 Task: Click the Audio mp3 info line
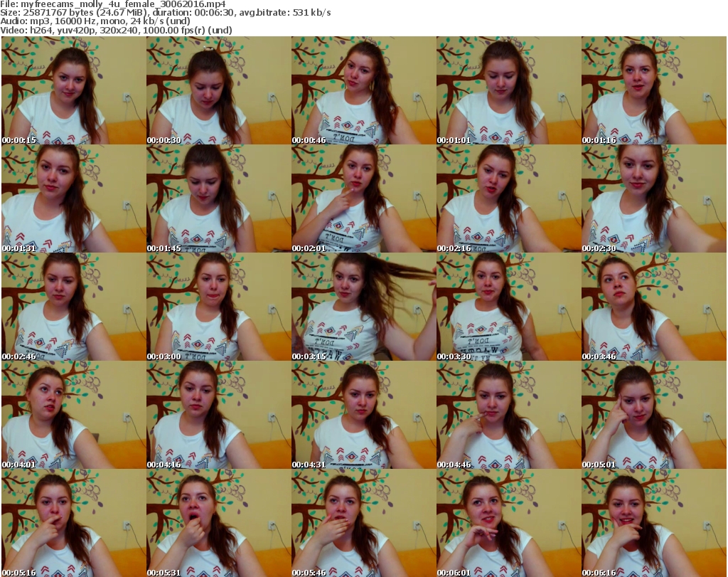(95, 21)
